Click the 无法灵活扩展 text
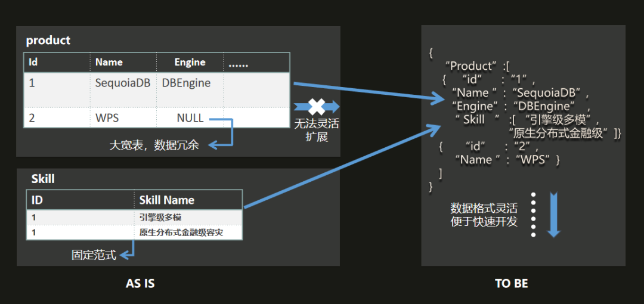 pyautogui.click(x=317, y=130)
